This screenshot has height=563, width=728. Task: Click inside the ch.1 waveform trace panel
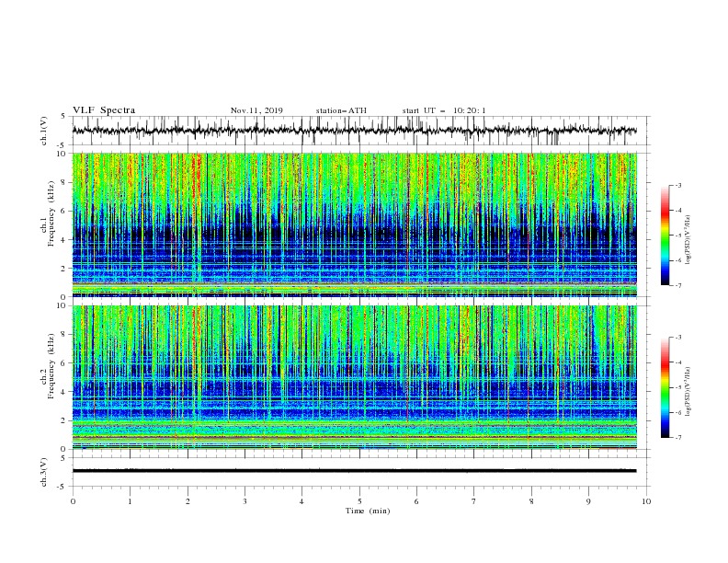coord(360,131)
